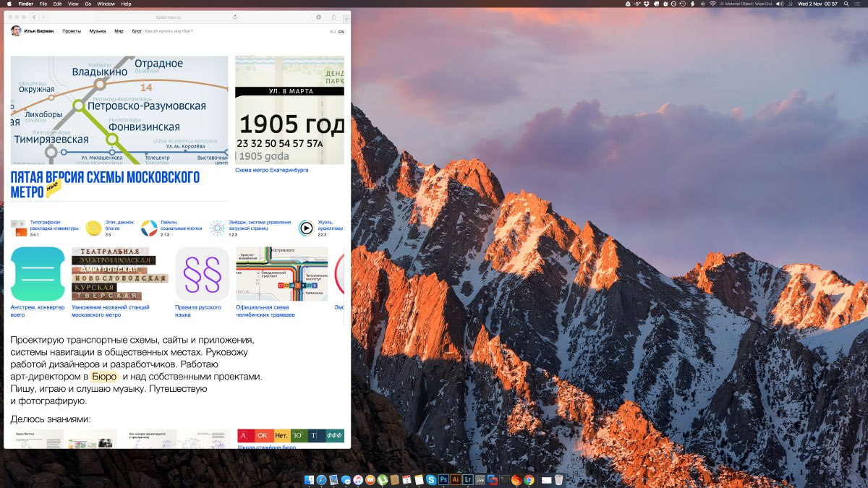Open the Музыка section
This screenshot has width=868, height=488.
pos(98,31)
